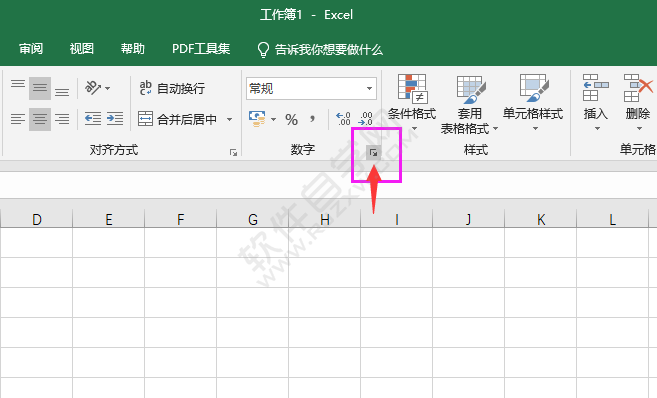
Task: Select middle align icon
Action: pos(40,88)
